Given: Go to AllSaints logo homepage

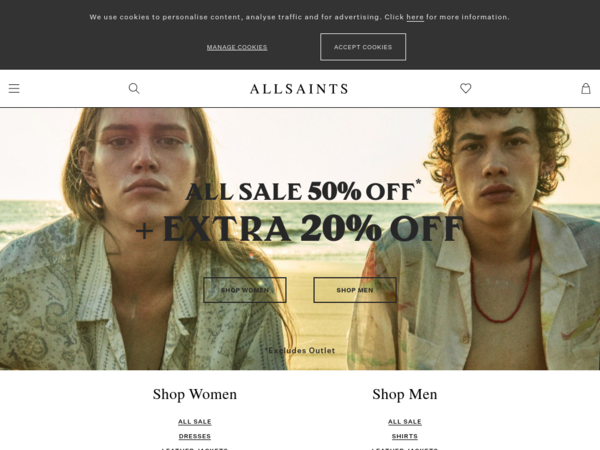Looking at the screenshot, I should coord(299,89).
